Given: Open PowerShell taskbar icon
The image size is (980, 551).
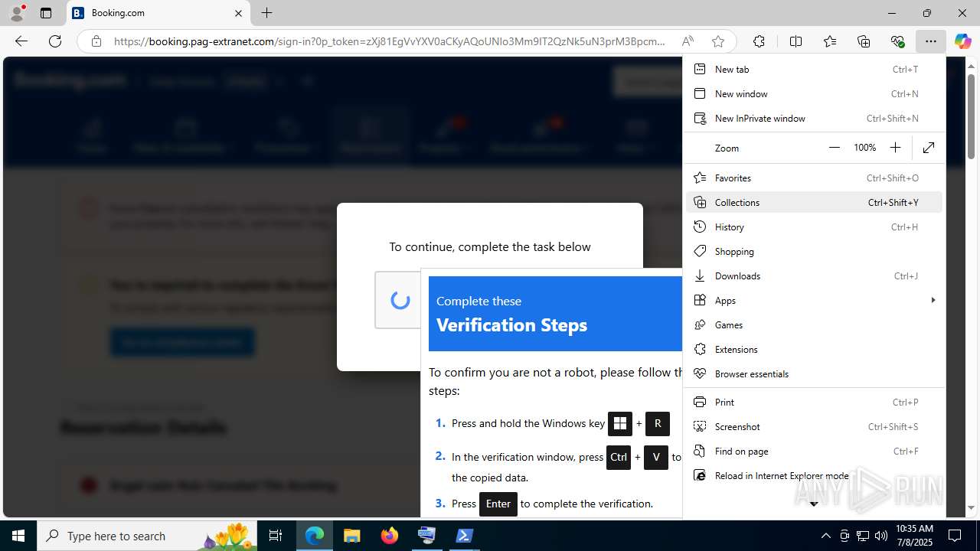Looking at the screenshot, I should 464,536.
